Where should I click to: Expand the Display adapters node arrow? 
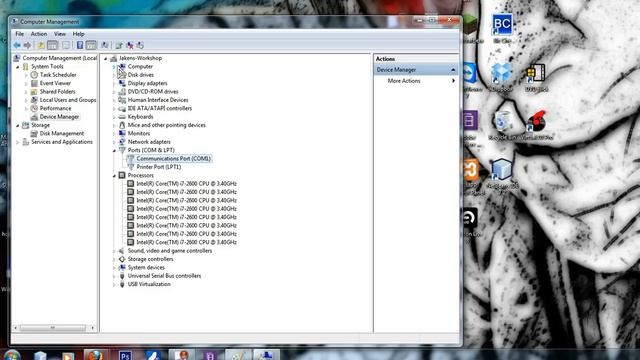click(x=114, y=83)
